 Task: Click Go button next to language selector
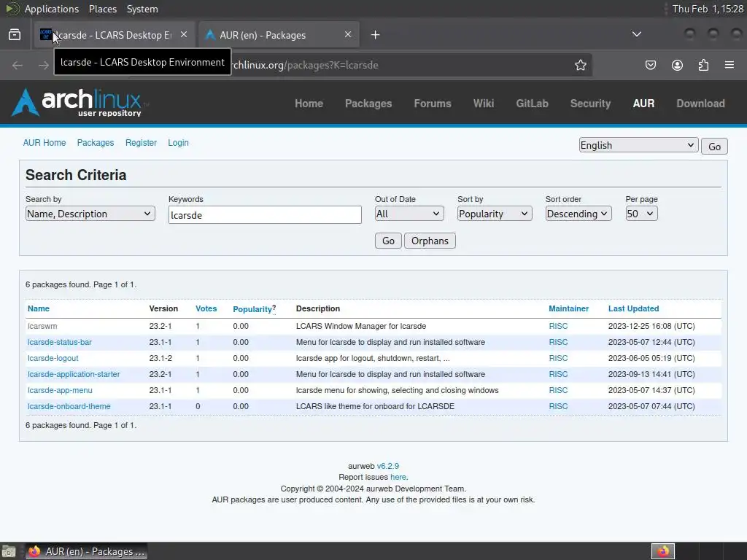tap(714, 146)
